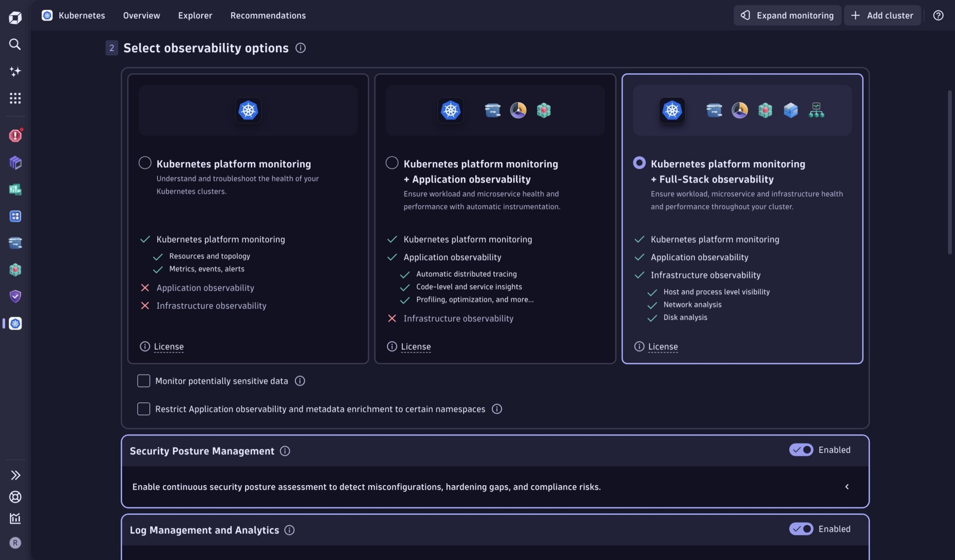Toggle Security Posture Management Enabled switch
This screenshot has height=560, width=955.
[801, 450]
